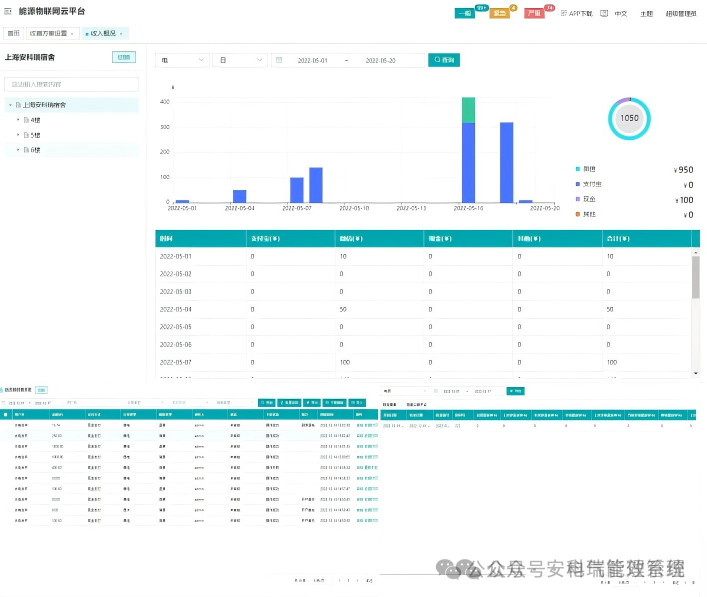This screenshot has width=707, height=597.
Task: Toggle the blue 支付宝 legend swatch
Action: click(x=578, y=184)
